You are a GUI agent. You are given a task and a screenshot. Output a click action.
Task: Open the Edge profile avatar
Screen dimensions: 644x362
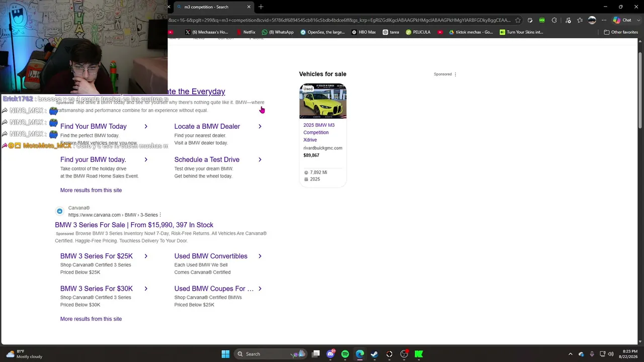(x=592, y=20)
